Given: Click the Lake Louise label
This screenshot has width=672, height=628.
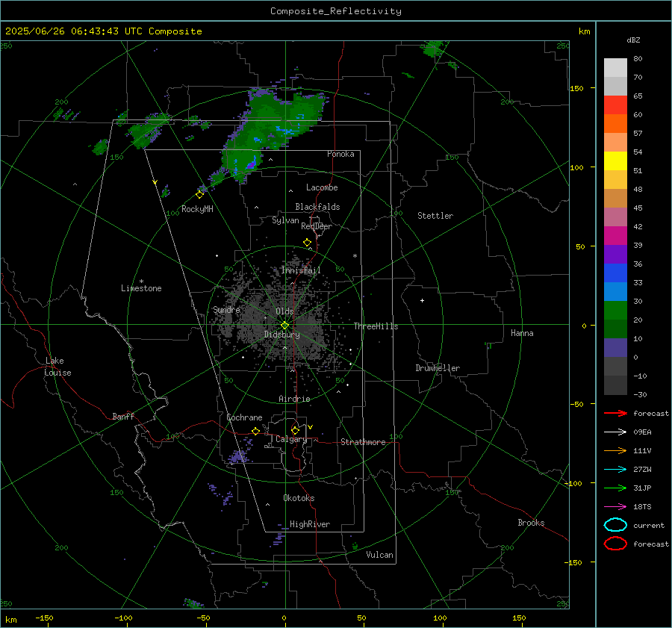Looking at the screenshot, I should [57, 367].
